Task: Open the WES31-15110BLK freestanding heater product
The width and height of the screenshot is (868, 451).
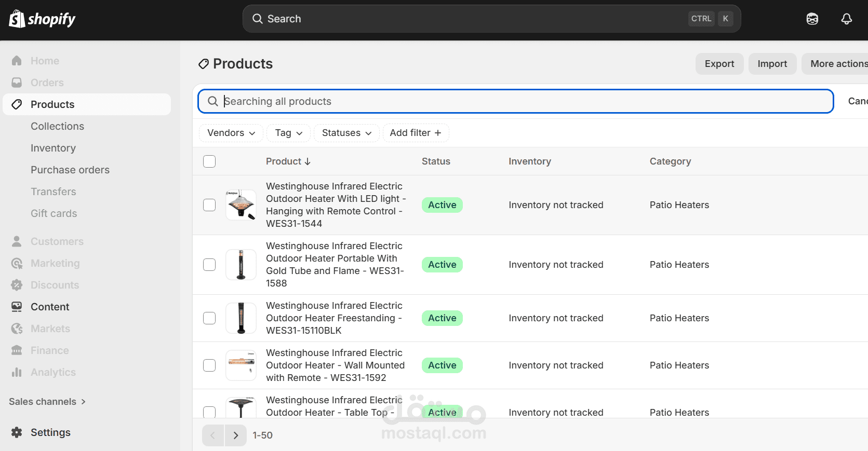Action: pos(334,318)
